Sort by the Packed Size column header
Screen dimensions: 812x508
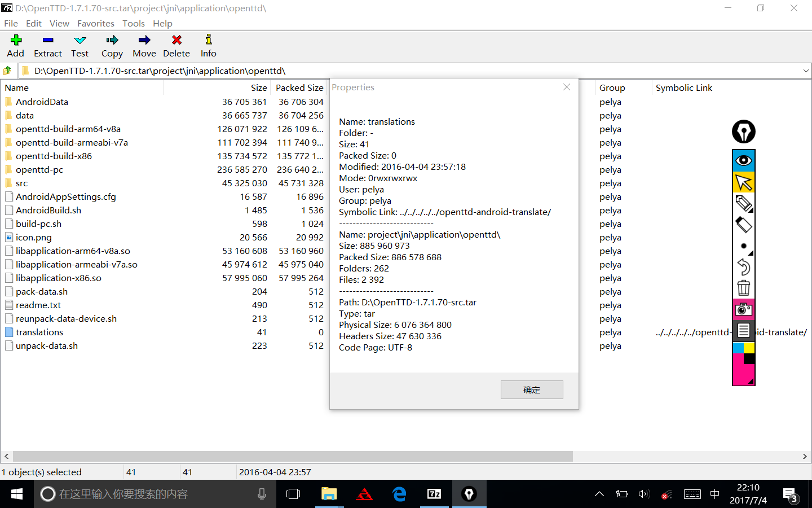click(x=299, y=87)
